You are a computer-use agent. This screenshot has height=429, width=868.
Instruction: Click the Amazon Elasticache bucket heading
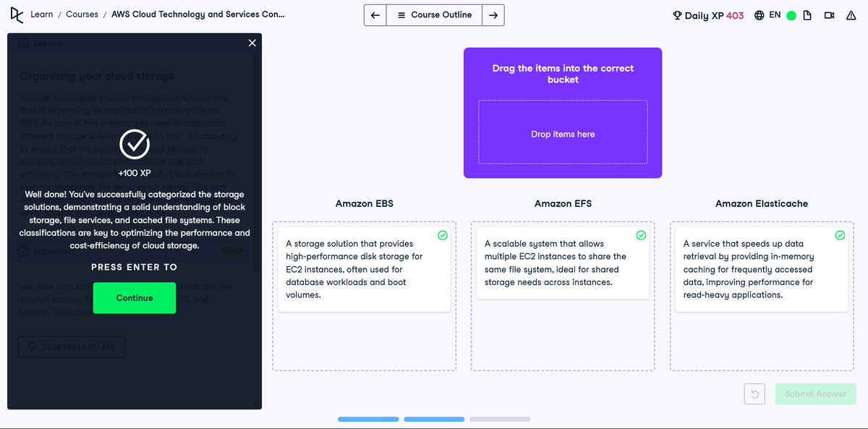coord(762,203)
